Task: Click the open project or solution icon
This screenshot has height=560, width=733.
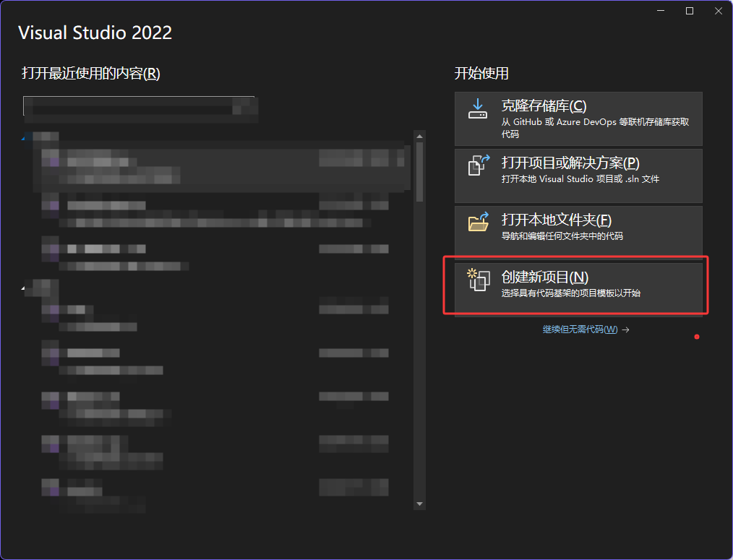Action: (x=479, y=165)
